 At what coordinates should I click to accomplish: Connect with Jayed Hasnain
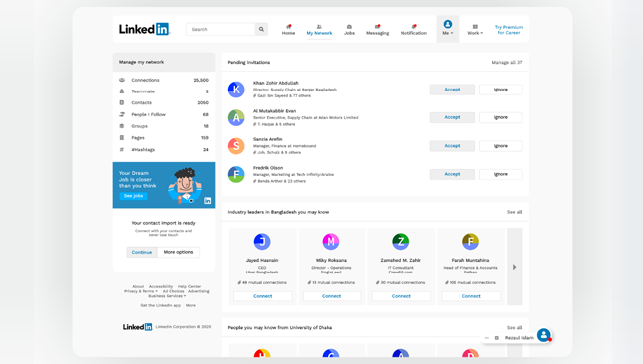click(263, 296)
